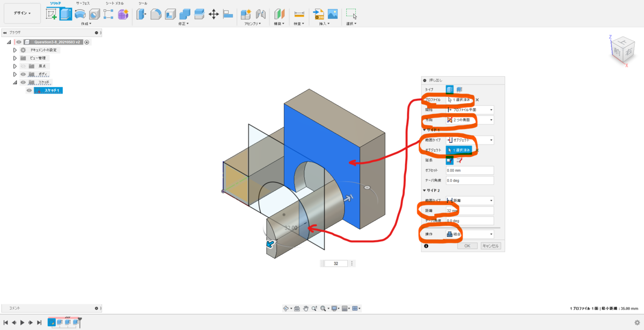Activate the root component radio button
The height and width of the screenshot is (330, 644).
click(x=86, y=42)
